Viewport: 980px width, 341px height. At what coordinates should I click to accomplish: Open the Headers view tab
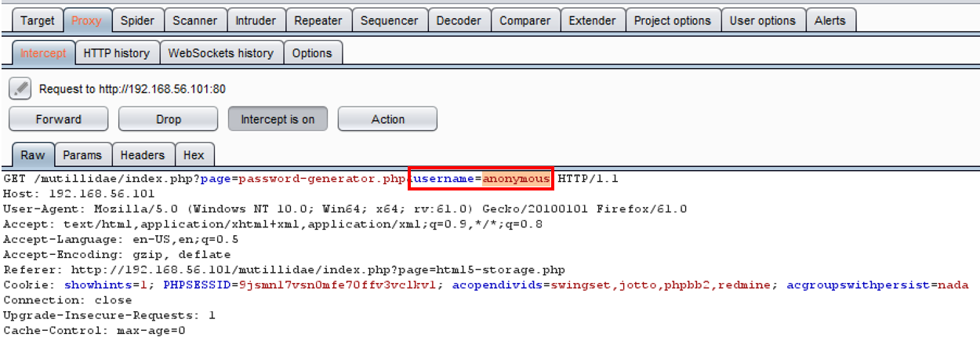pyautogui.click(x=143, y=155)
